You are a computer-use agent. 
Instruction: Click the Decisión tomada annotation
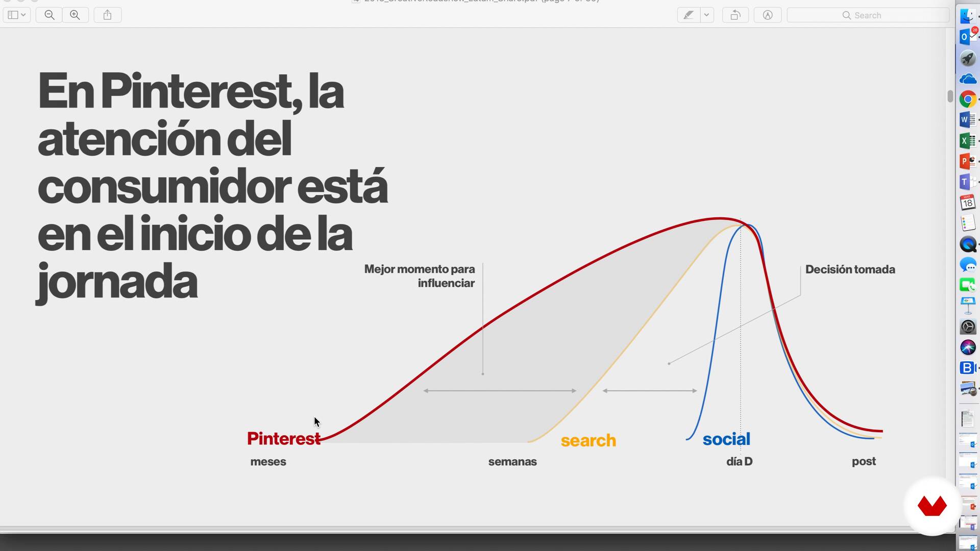tap(850, 269)
